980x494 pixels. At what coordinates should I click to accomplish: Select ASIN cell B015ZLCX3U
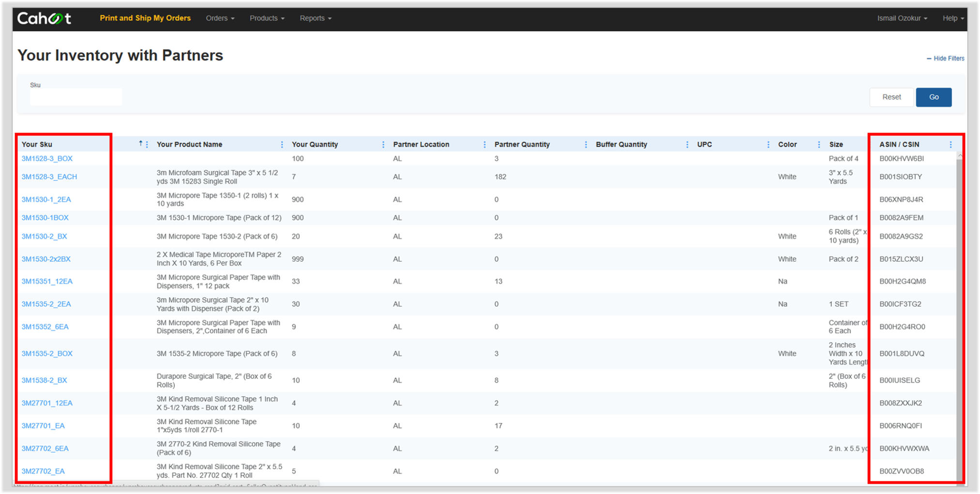click(x=901, y=259)
